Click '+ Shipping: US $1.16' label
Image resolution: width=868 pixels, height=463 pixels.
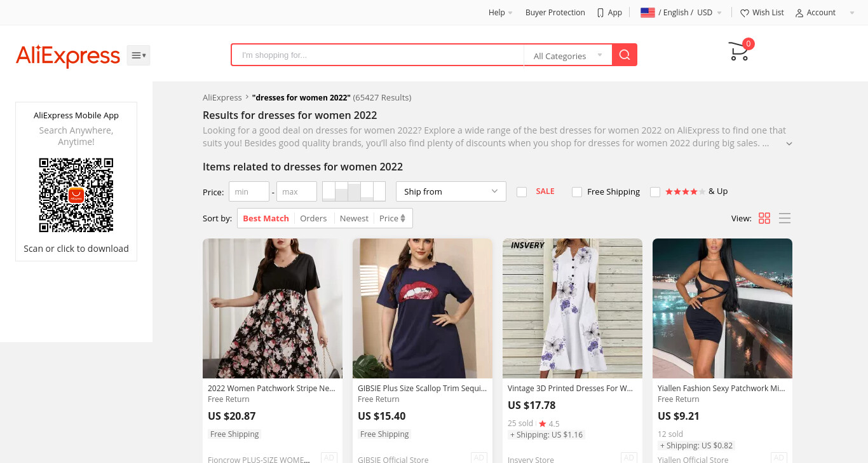(546, 435)
